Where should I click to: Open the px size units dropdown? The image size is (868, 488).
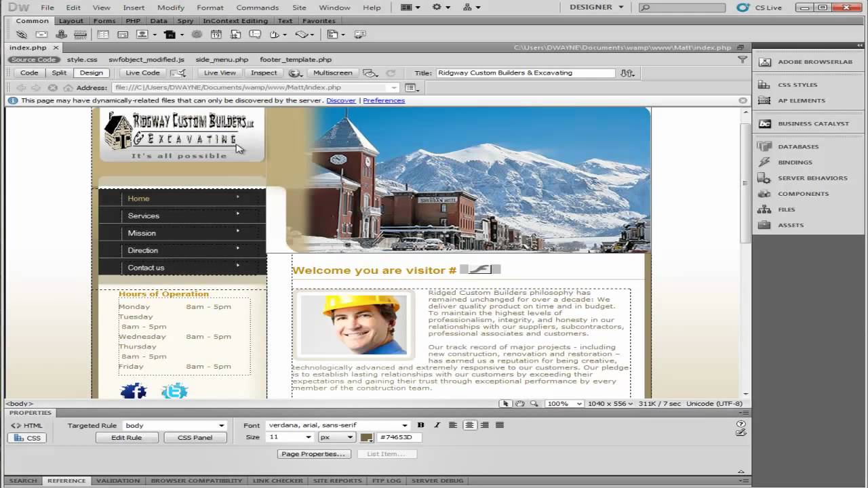pos(350,437)
